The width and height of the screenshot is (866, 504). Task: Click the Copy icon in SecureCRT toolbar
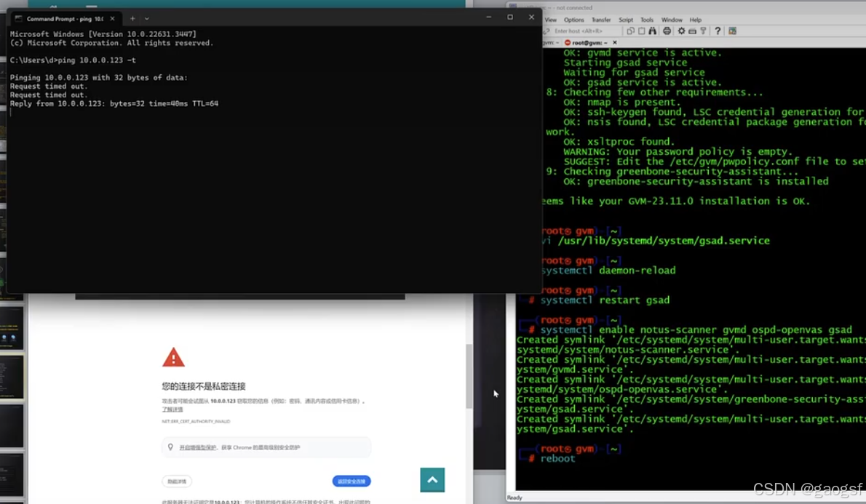coord(630,31)
